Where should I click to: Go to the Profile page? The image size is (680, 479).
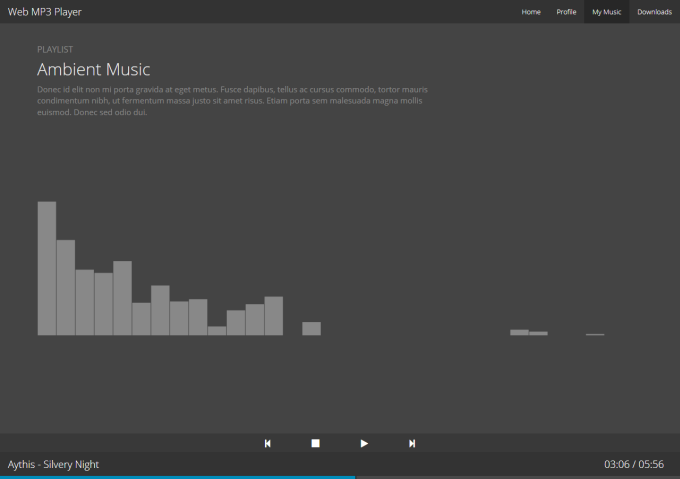(x=566, y=12)
